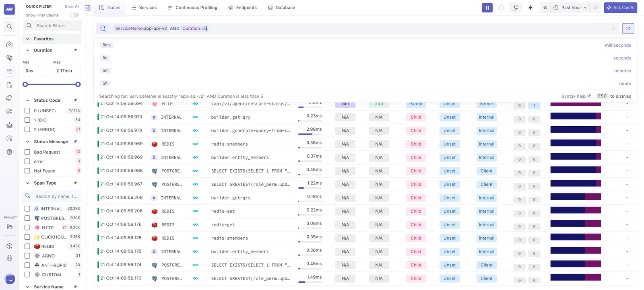Go to the Endpoints tab
The height and width of the screenshot is (290, 644).
pos(242,8)
